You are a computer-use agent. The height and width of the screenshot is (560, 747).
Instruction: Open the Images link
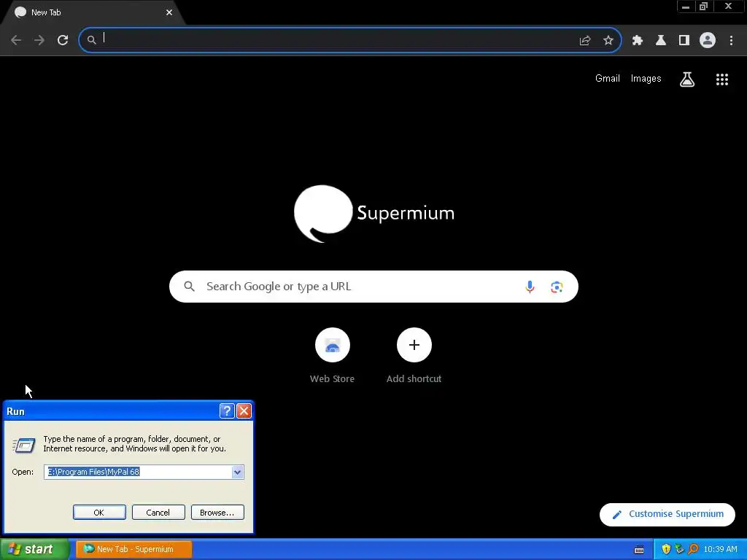coord(646,79)
